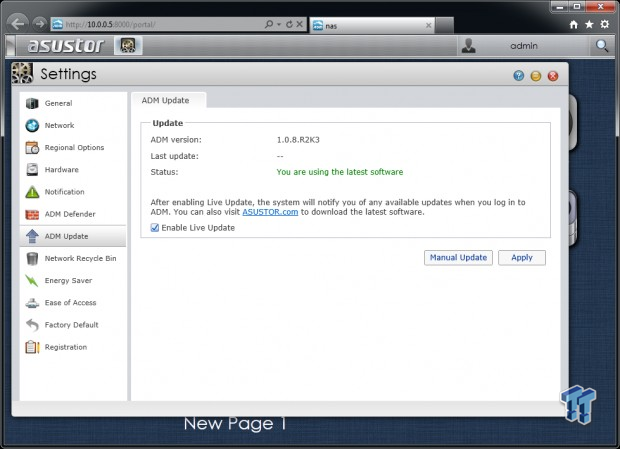The image size is (620, 449).
Task: Select General in the sidebar
Action: pos(73,103)
